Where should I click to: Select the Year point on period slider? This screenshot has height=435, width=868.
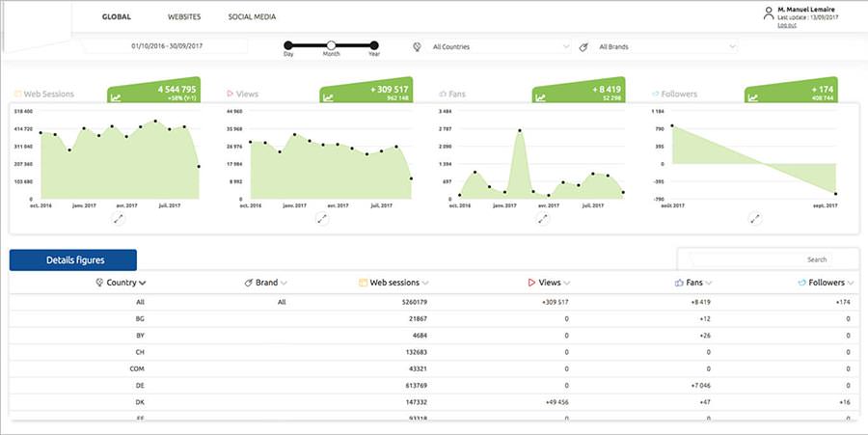coord(374,45)
